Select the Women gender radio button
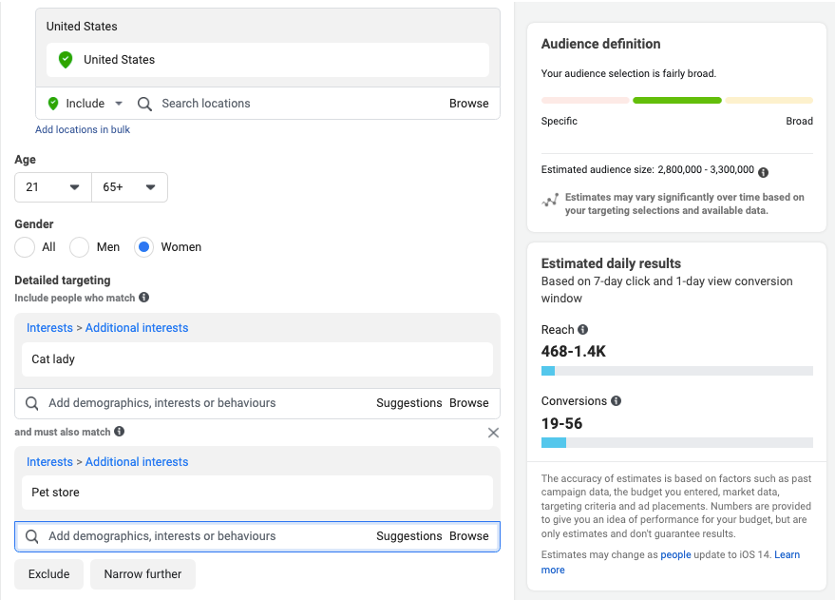 [x=144, y=247]
